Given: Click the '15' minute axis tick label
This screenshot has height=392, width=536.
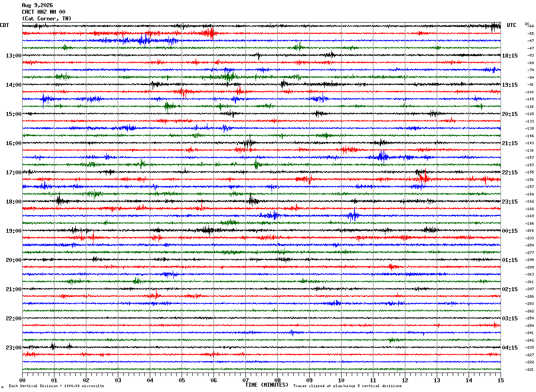Looking at the screenshot, I should 501,380.
